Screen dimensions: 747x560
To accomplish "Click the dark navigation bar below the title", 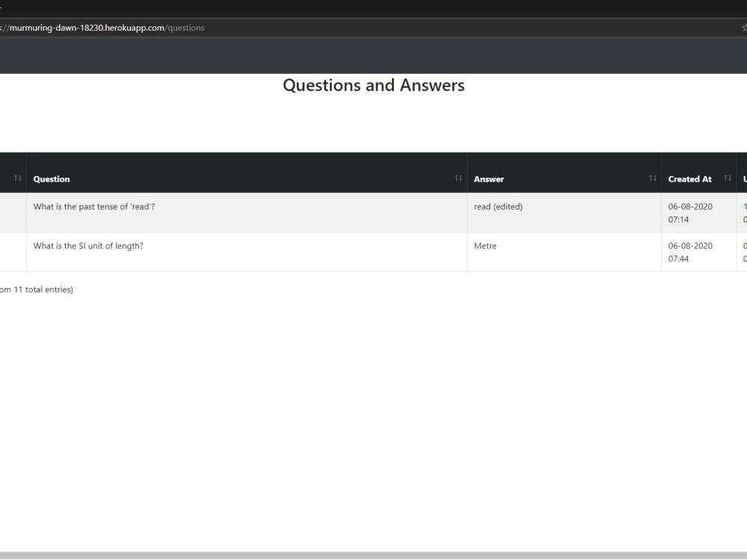I will click(x=373, y=55).
